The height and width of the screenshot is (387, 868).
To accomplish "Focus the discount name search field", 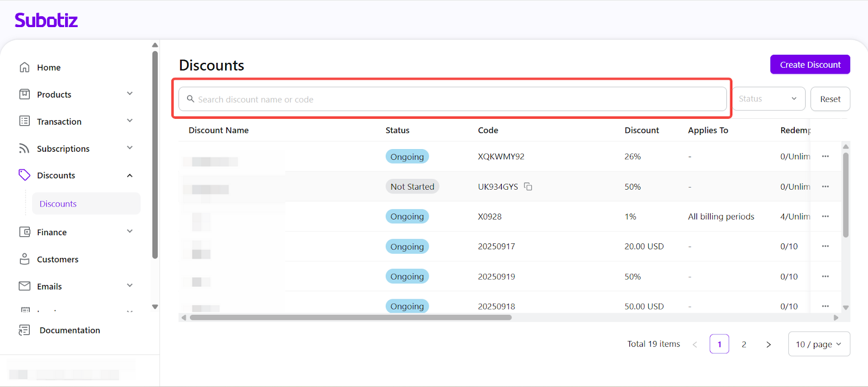I will pos(453,99).
